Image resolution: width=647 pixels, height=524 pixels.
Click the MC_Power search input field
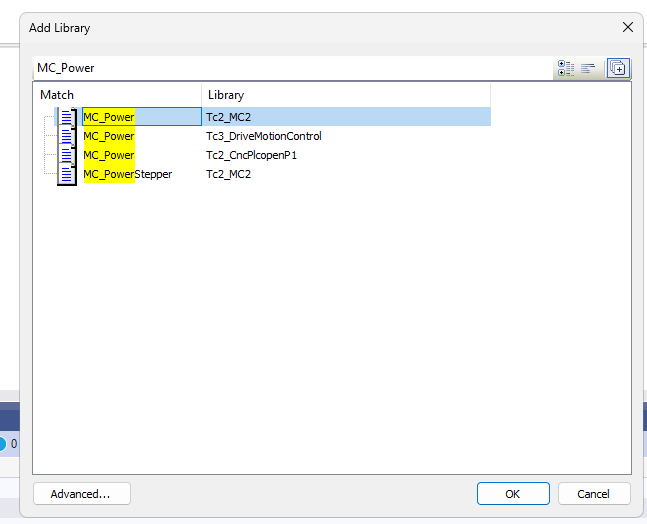coord(293,68)
